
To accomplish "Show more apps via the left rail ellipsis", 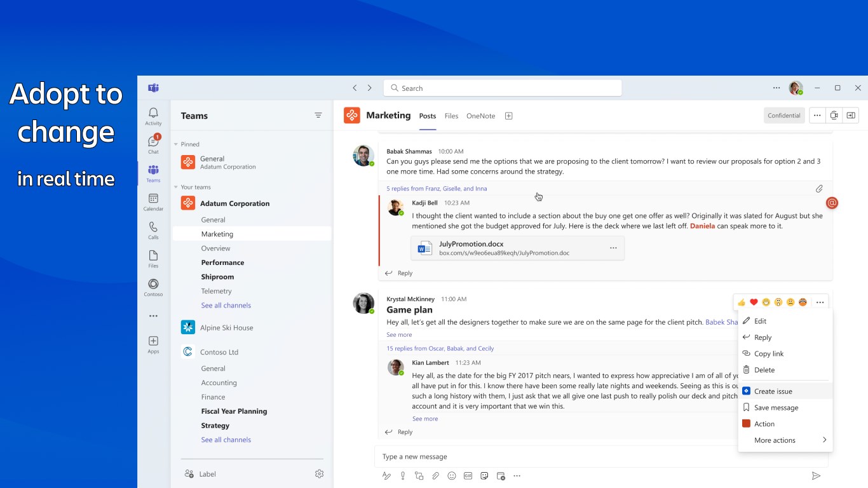I will 153,316.
